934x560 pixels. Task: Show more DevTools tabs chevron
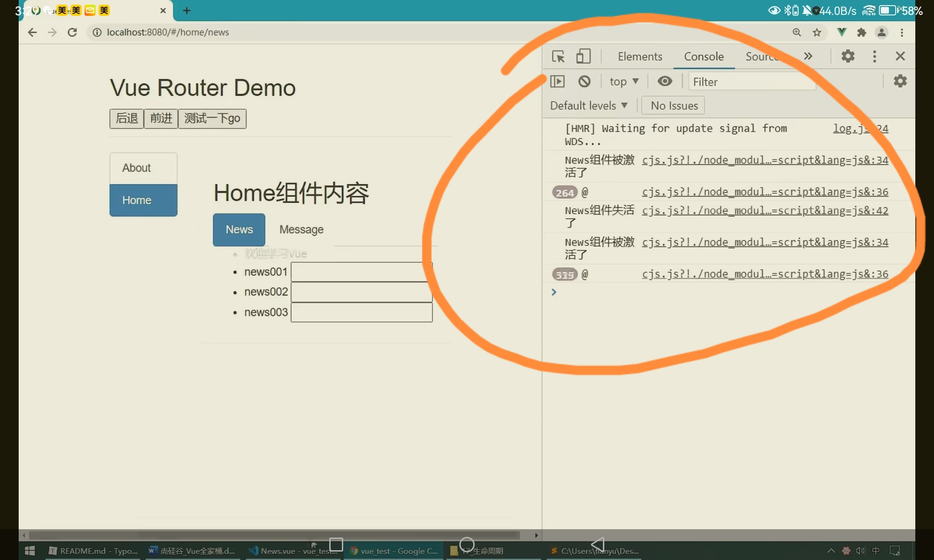point(808,56)
